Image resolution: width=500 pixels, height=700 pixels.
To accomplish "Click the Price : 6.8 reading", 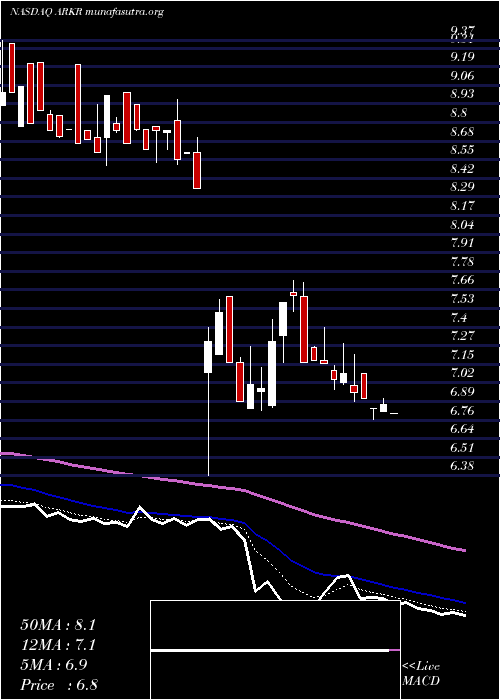I will pos(59,685).
